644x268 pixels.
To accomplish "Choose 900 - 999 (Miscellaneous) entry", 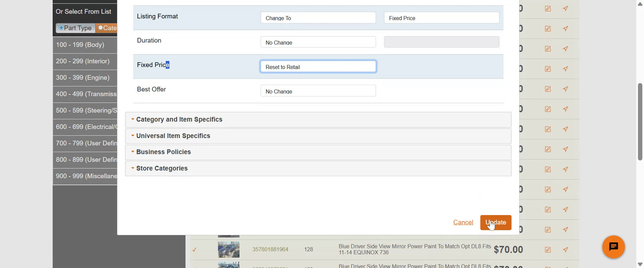I will pos(85,176).
